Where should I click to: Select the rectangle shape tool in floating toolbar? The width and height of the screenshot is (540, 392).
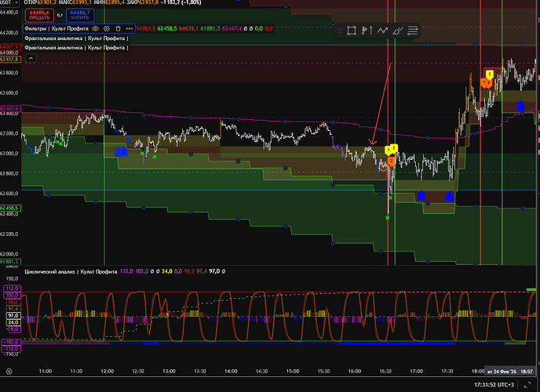pyautogui.click(x=352, y=31)
